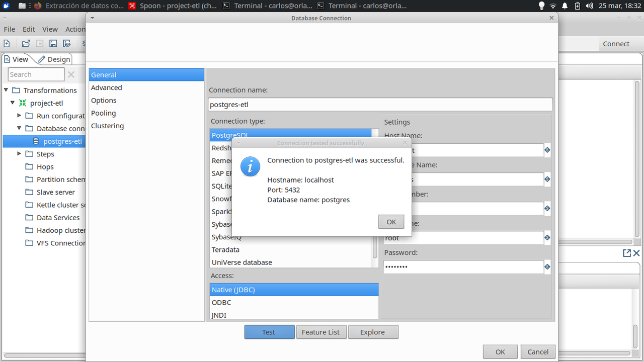Select Native (JDBC) access method
The width and height of the screenshot is (644, 362).
coord(294,290)
